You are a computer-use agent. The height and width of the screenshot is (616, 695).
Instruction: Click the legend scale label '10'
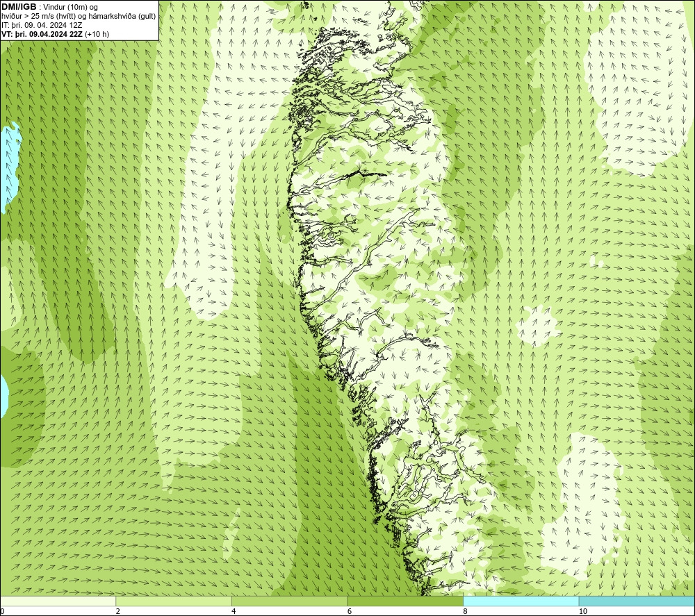[583, 611]
